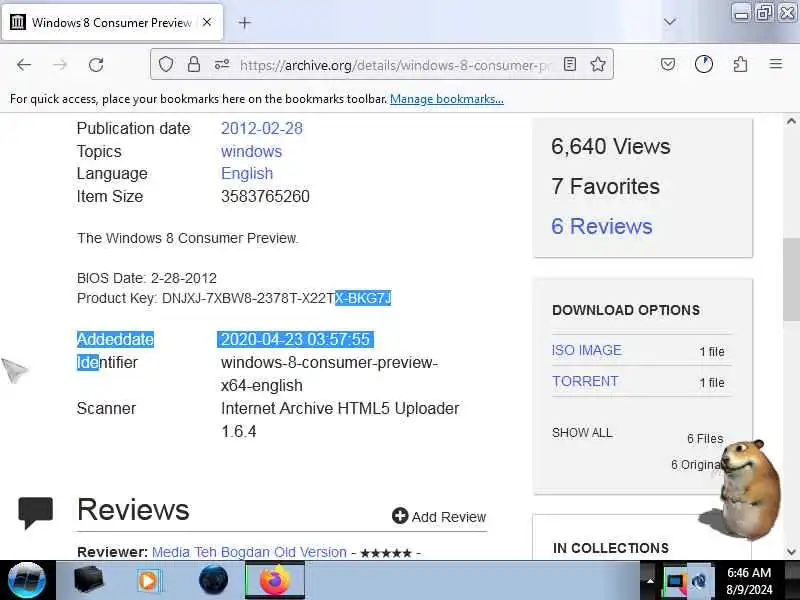
Task: Open the black box taskbar application
Action: (88, 580)
